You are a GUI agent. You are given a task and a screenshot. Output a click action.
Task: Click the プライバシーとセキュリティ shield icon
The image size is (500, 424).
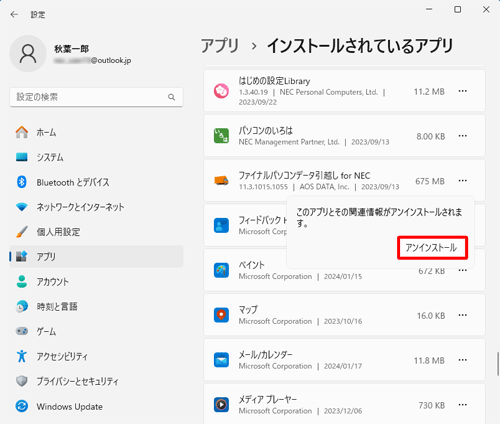(x=22, y=381)
